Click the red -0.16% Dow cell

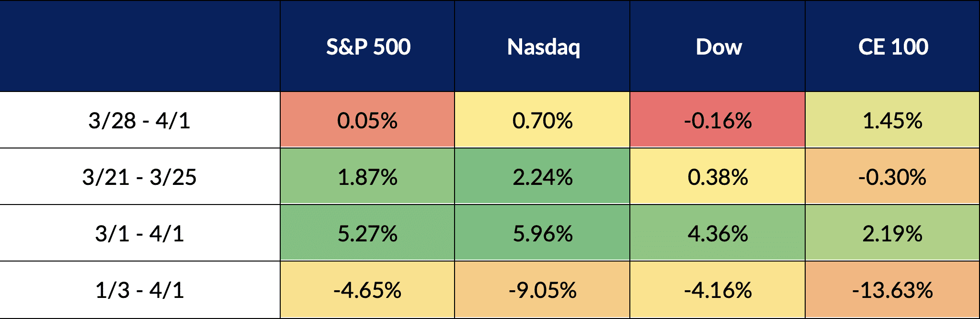tap(718, 120)
